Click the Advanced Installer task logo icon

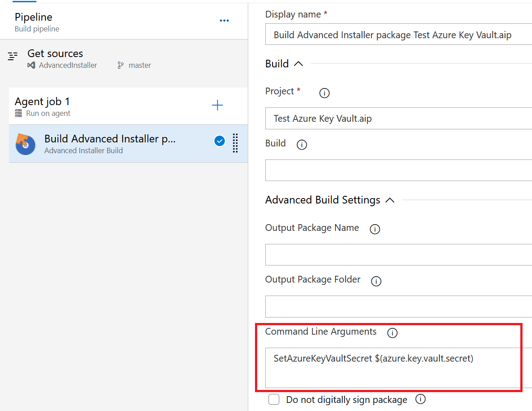tap(26, 144)
